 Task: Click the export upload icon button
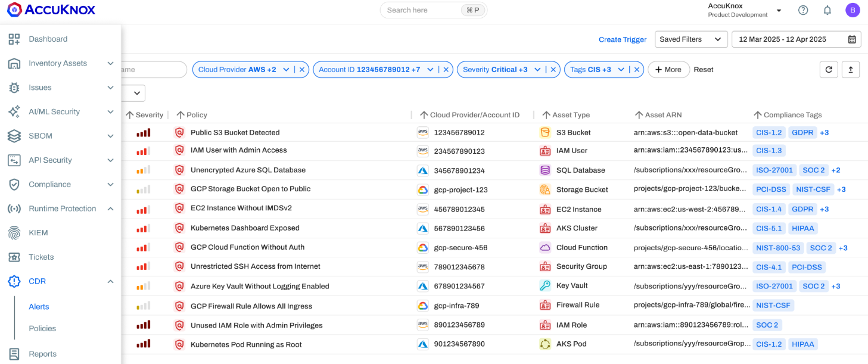click(850, 70)
